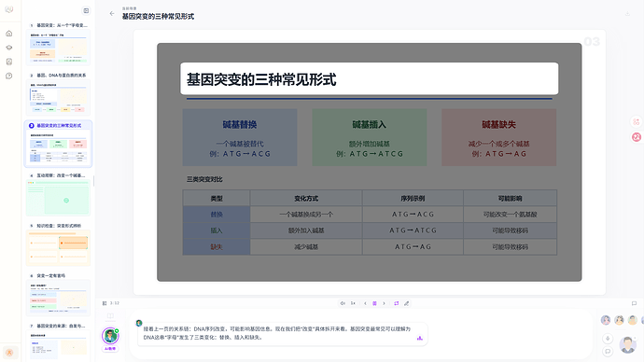Select the pen annotation tool
Screen dimensions: 644x362
(x=407, y=303)
